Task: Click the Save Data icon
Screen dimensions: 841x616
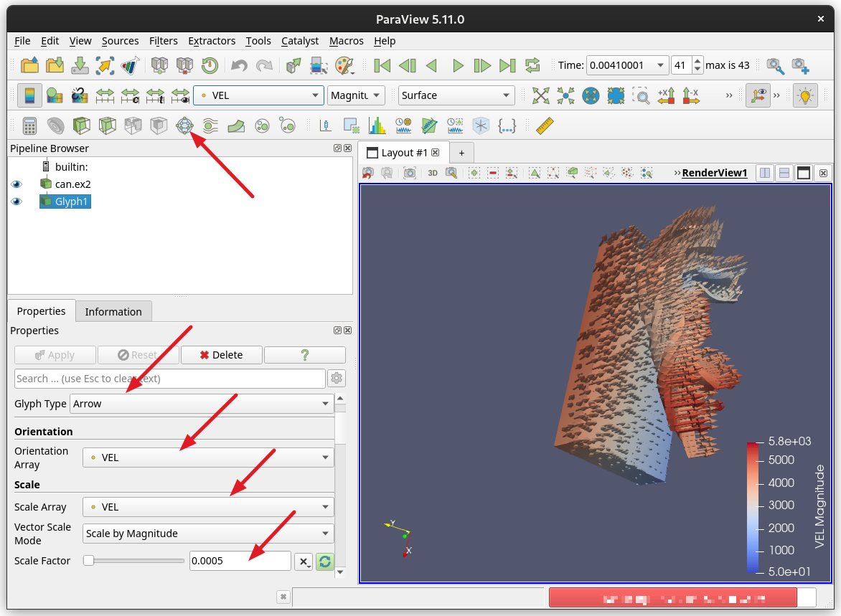Action: point(80,65)
